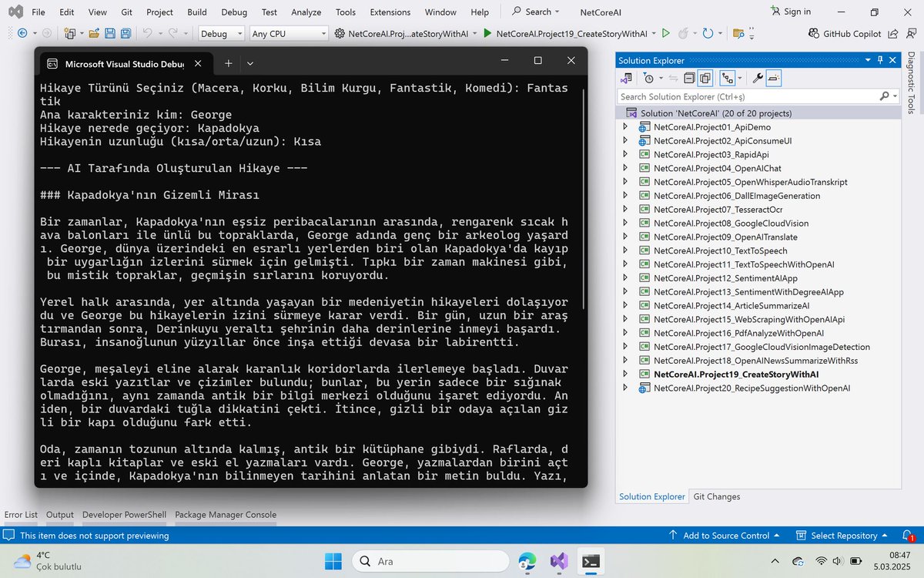Click the Search box in title bar
924x578 pixels.
(537, 12)
